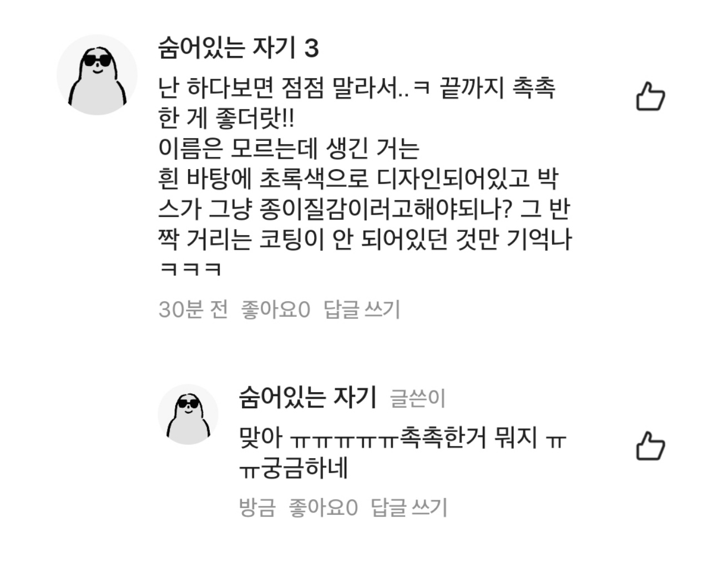Click 답글 쓰기 below the first comment

362,309
